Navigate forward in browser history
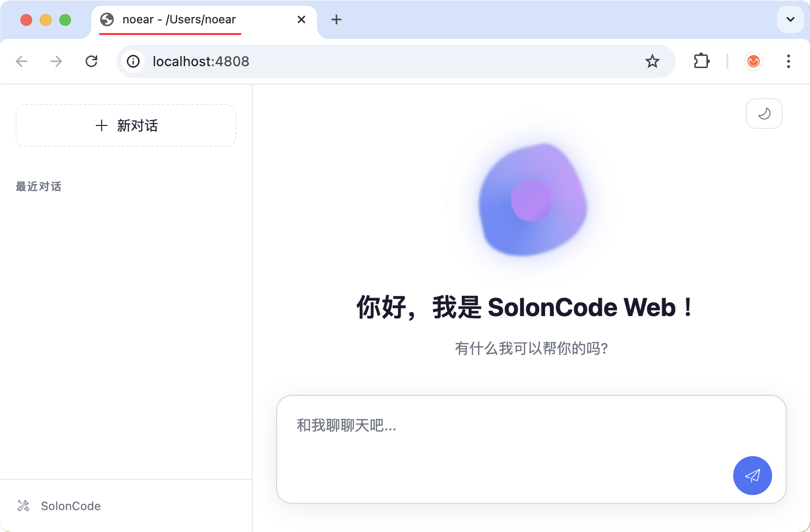The image size is (810, 532). click(56, 61)
